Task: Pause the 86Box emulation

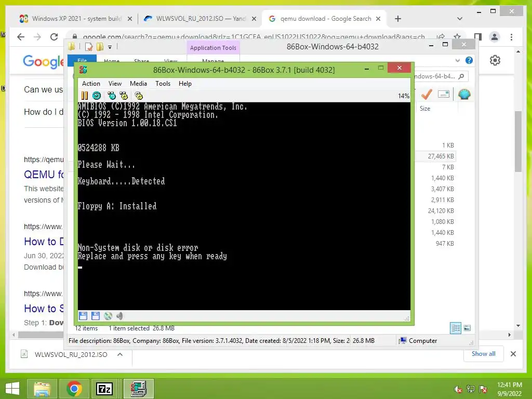Action: [85, 96]
